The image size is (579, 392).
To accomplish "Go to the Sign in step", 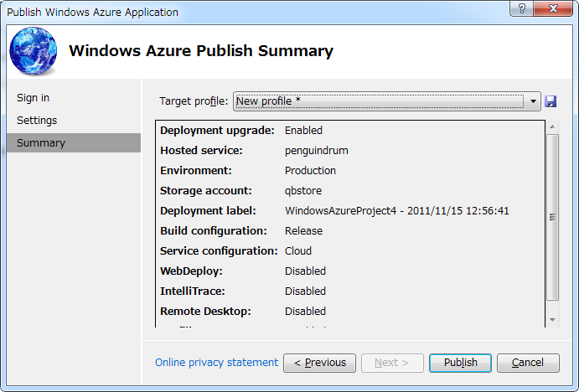I will 34,98.
